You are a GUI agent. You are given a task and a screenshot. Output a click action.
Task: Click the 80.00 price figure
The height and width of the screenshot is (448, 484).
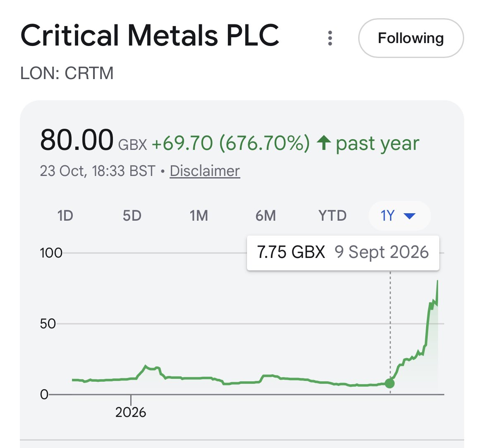point(77,140)
